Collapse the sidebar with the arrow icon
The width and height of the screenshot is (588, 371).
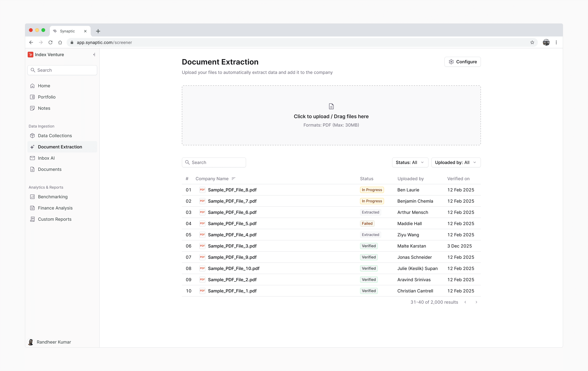[94, 55]
